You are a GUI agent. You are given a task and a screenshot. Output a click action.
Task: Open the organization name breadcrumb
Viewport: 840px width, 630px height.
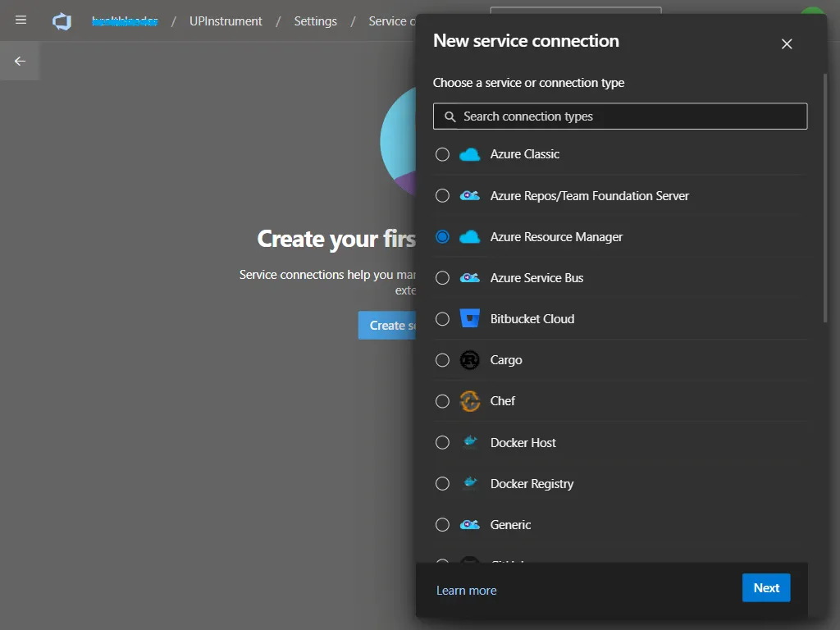point(125,21)
